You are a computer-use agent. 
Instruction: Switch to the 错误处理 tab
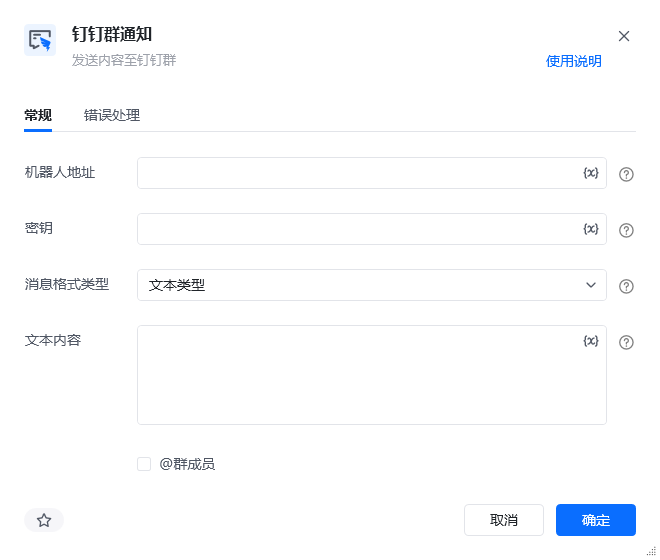(x=112, y=115)
